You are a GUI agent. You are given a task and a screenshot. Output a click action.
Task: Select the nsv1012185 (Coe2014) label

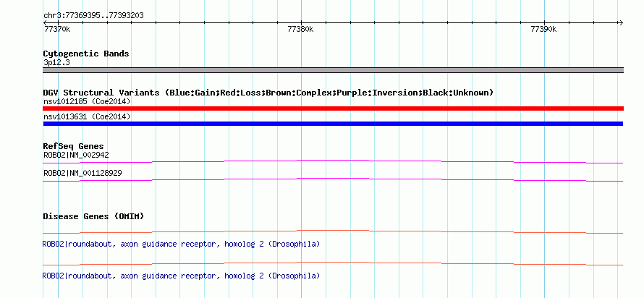(87, 101)
